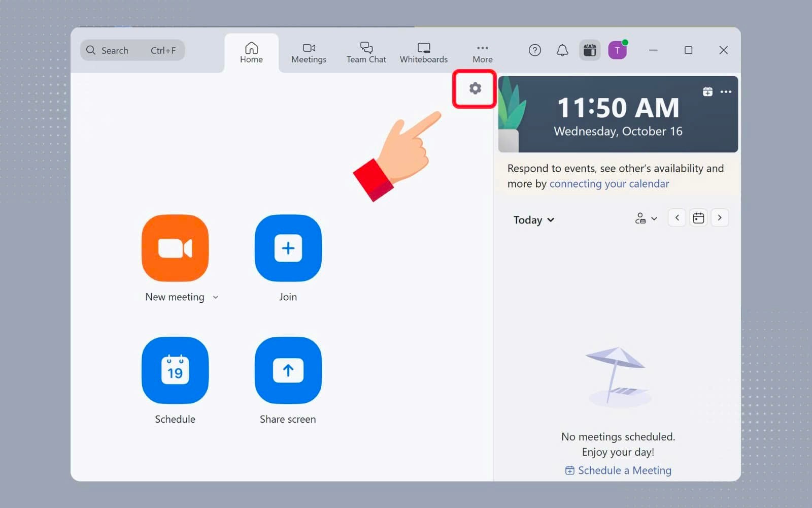The width and height of the screenshot is (812, 508).
Task: Open the calendar people filter dropdown
Action: 646,218
